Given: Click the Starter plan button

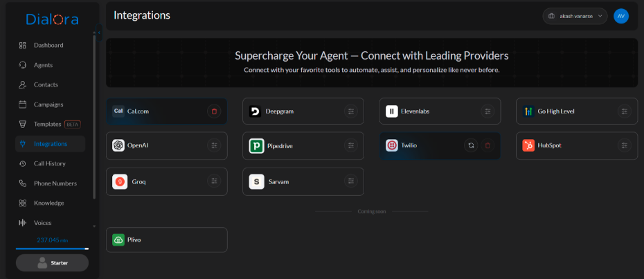Looking at the screenshot, I should tap(52, 262).
